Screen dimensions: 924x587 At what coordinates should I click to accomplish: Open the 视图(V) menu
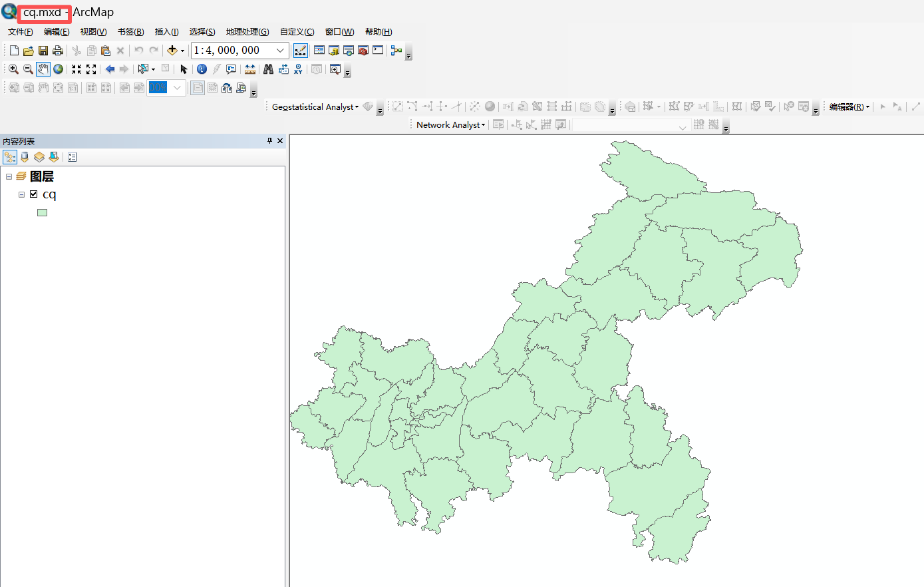[x=93, y=32]
